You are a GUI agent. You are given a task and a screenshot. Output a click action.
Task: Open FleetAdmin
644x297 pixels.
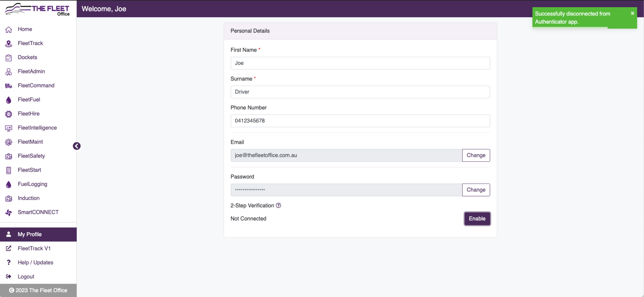click(31, 71)
